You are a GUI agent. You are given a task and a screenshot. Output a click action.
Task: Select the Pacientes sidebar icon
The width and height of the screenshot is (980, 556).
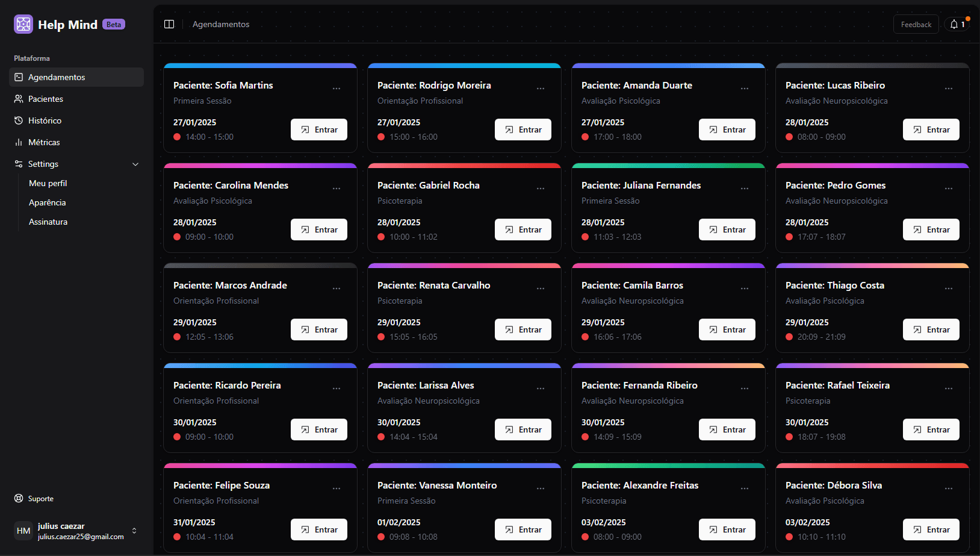click(x=19, y=99)
